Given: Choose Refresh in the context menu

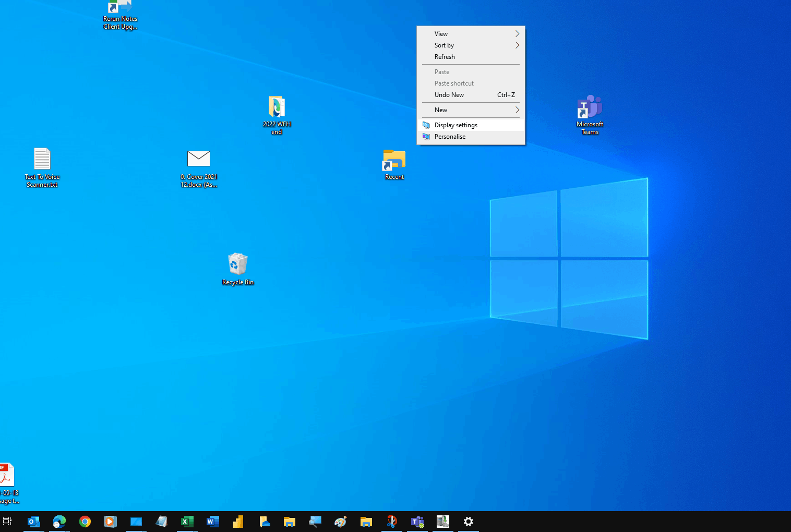Looking at the screenshot, I should tap(471, 57).
